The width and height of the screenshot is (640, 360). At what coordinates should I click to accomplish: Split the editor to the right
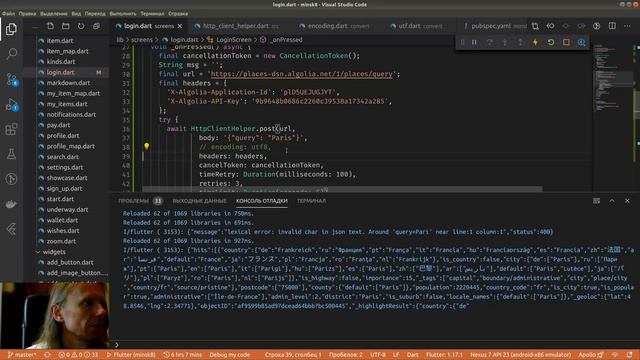click(612, 26)
